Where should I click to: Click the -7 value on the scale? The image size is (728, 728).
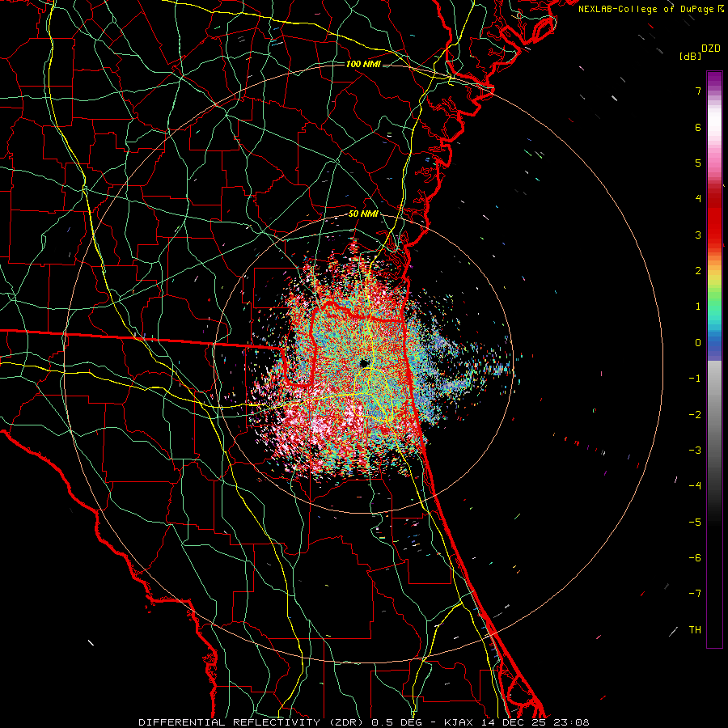click(x=695, y=594)
